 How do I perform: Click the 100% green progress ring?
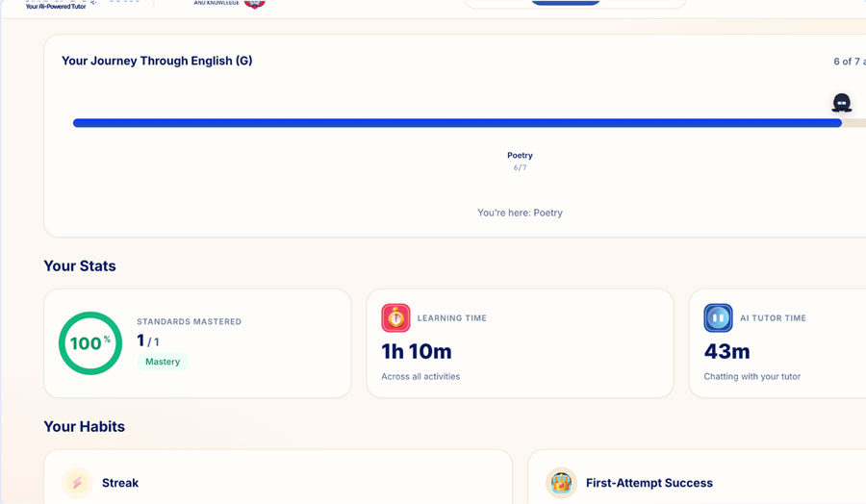tap(90, 343)
